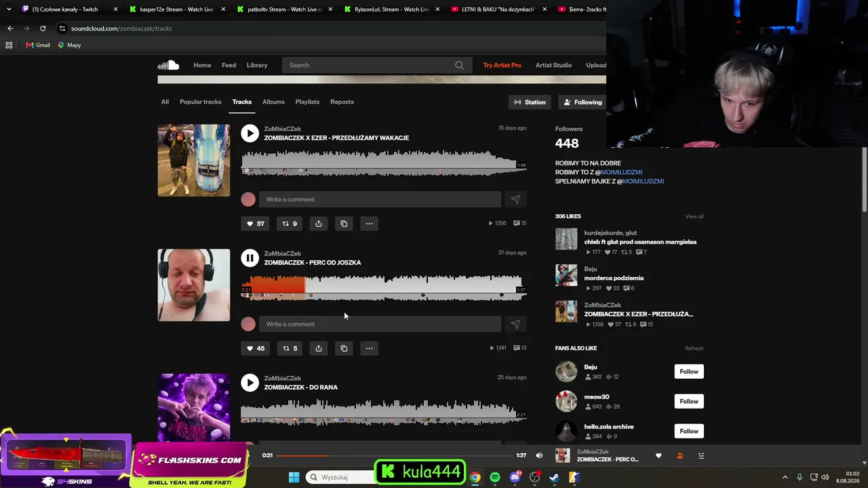Pause the PERC OD JOSZKA track
The width and height of the screenshot is (868, 488).
tap(250, 258)
